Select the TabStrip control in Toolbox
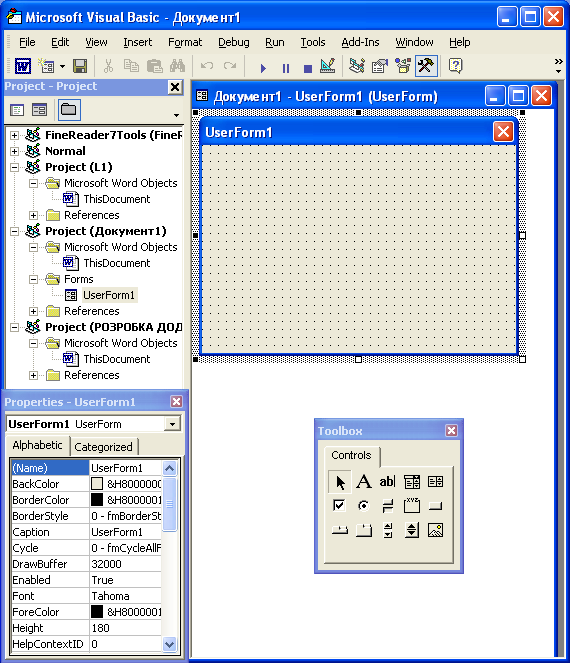The width and height of the screenshot is (570, 663). click(339, 530)
